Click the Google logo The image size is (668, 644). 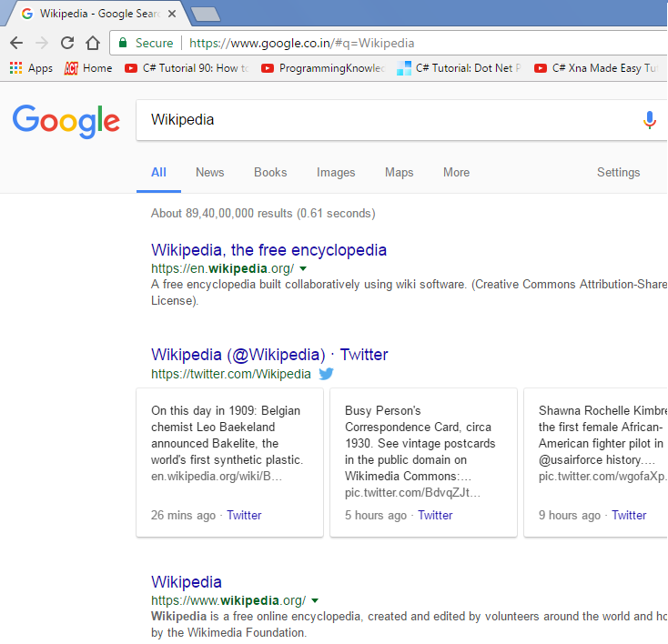click(x=66, y=121)
